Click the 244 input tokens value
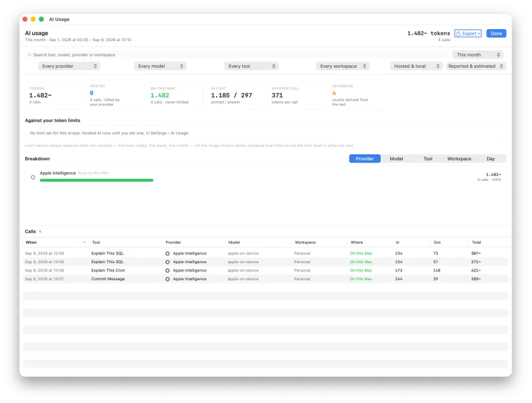 click(x=398, y=279)
